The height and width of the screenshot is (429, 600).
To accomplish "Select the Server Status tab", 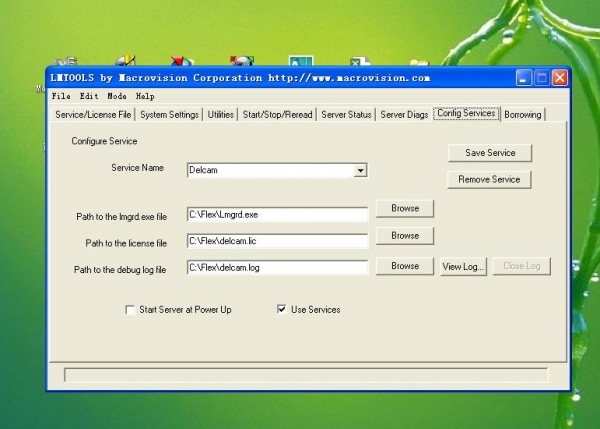I will [x=346, y=115].
